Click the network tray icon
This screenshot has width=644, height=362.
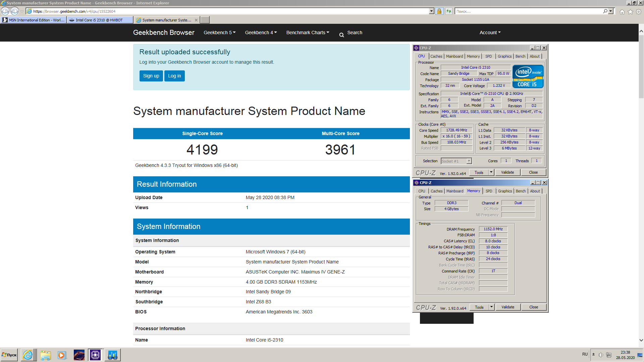click(609, 355)
